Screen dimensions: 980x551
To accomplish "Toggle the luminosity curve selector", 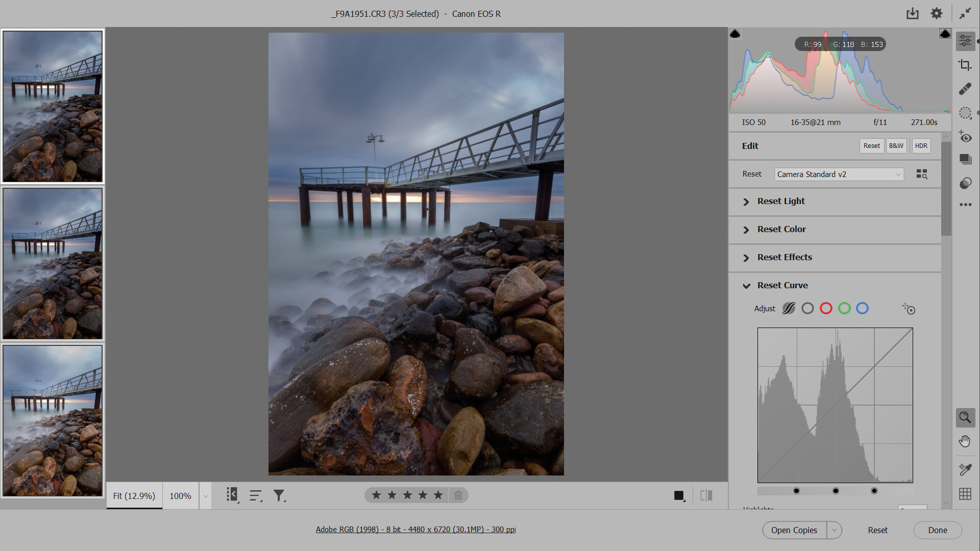I will pyautogui.click(x=789, y=308).
